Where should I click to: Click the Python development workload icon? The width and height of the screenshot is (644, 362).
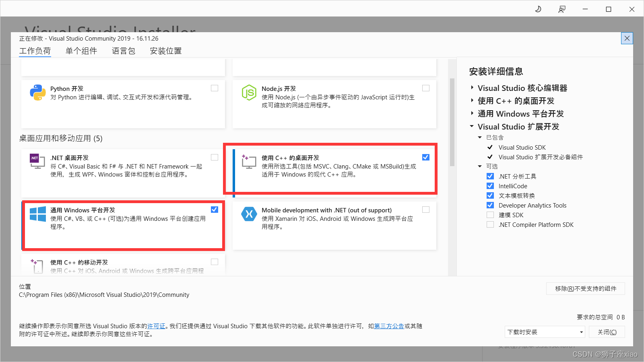[38, 93]
